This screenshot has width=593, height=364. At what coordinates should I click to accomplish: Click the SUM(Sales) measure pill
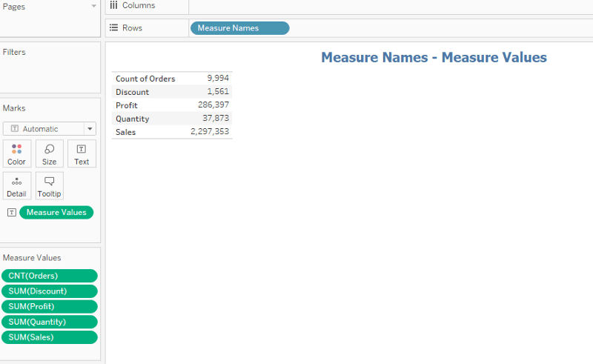tap(49, 337)
